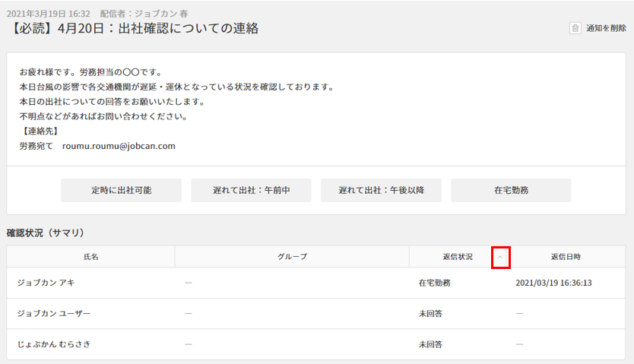Answer with the 在宅勤務 button
Viewport: 634px width, 364px height.
point(511,191)
